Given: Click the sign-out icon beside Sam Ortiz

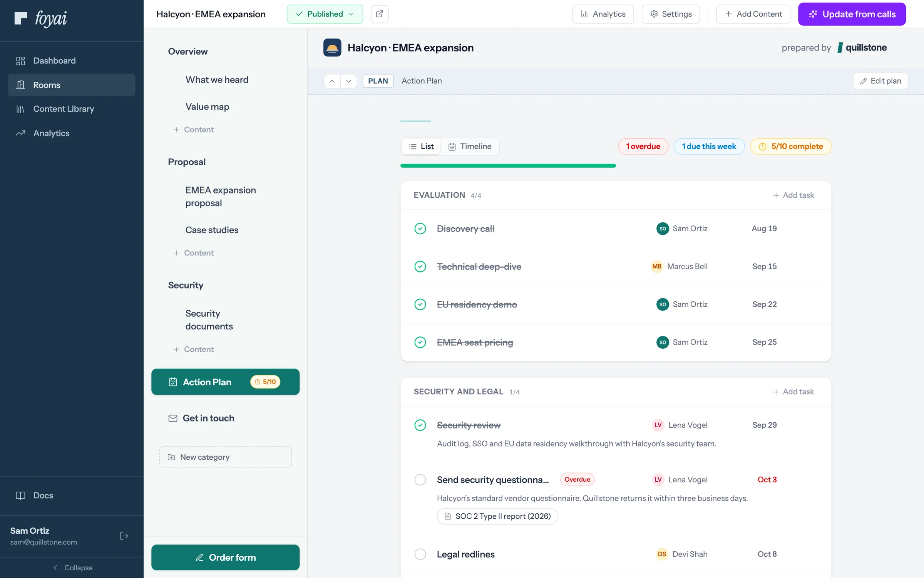Looking at the screenshot, I should point(124,536).
